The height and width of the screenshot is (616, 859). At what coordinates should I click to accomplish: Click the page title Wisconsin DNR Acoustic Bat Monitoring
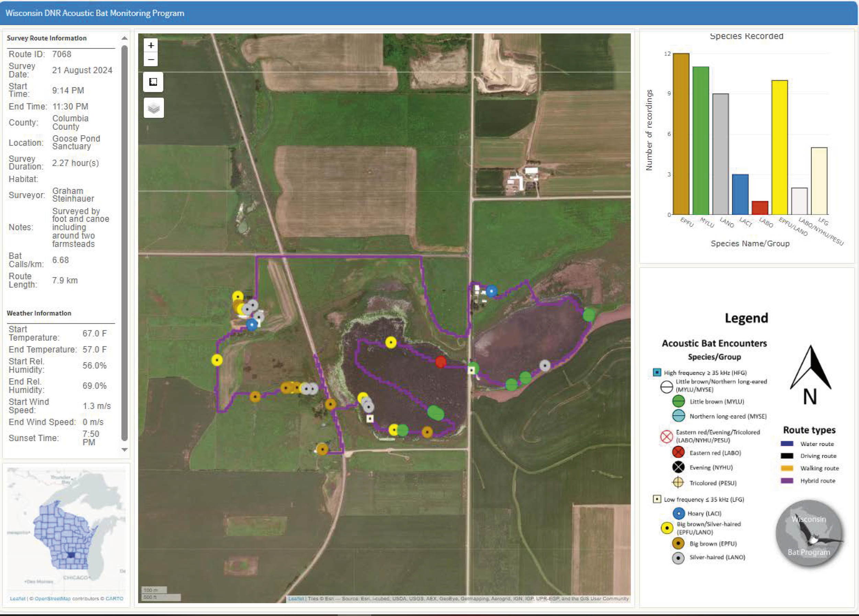(95, 13)
